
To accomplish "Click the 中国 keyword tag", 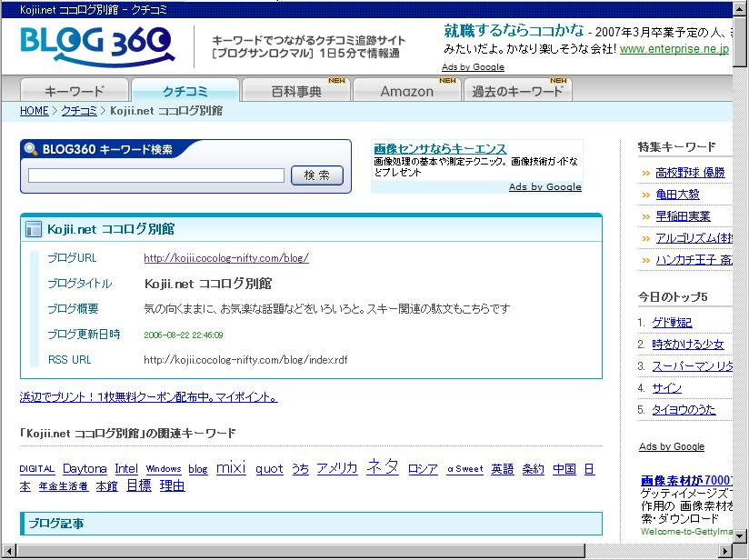I will [x=564, y=469].
